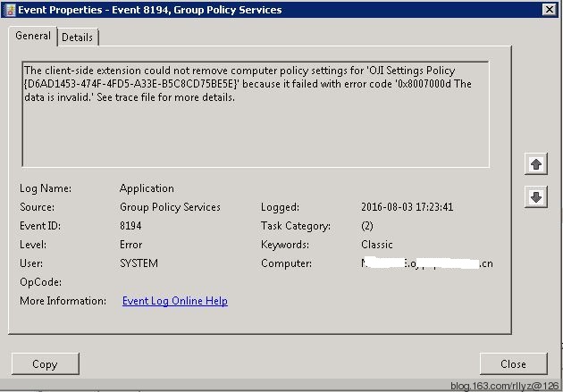Click inside the event description text box
The width and height of the screenshot is (563, 392).
[x=256, y=114]
